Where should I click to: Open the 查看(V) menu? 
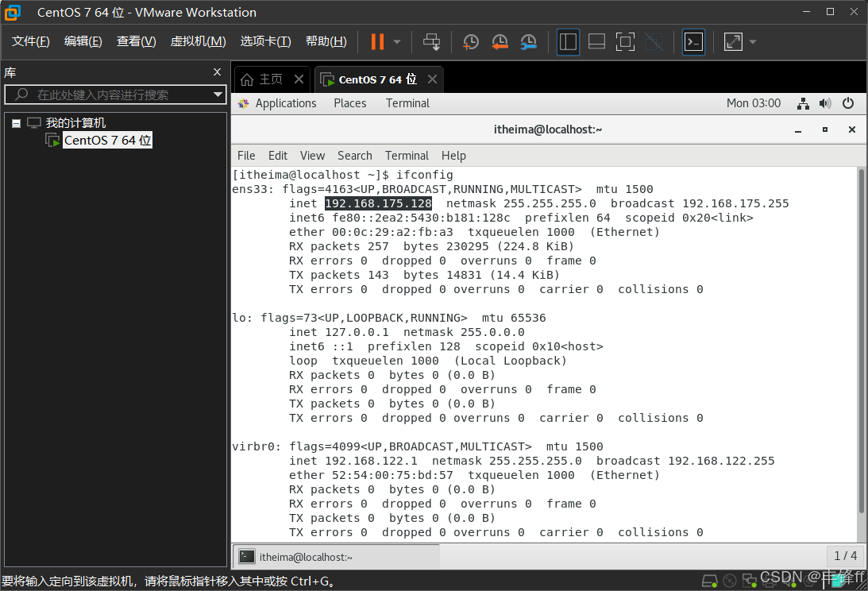coord(136,41)
